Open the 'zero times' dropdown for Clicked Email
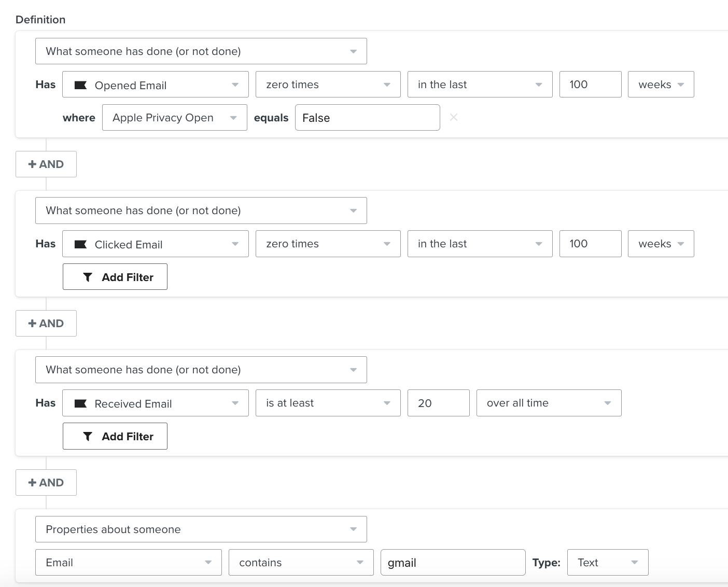This screenshot has height=587, width=728. click(x=328, y=244)
